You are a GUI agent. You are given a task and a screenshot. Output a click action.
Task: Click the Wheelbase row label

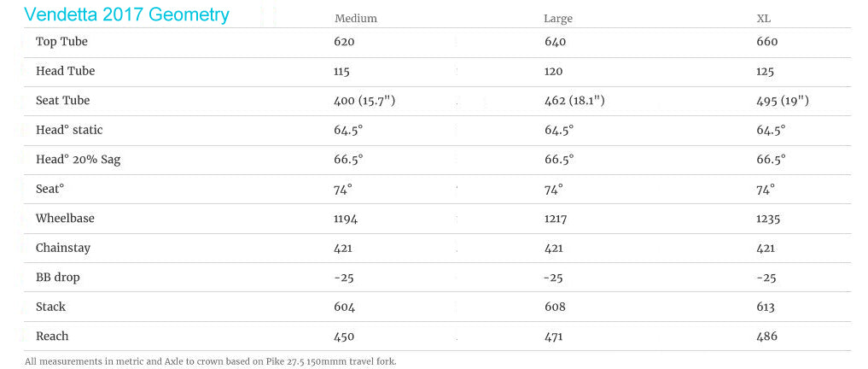pyautogui.click(x=65, y=219)
